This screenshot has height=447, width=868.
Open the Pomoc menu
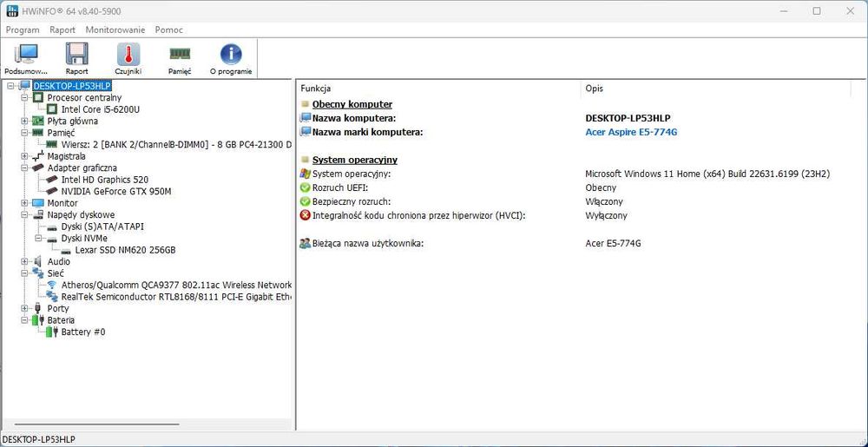point(169,30)
